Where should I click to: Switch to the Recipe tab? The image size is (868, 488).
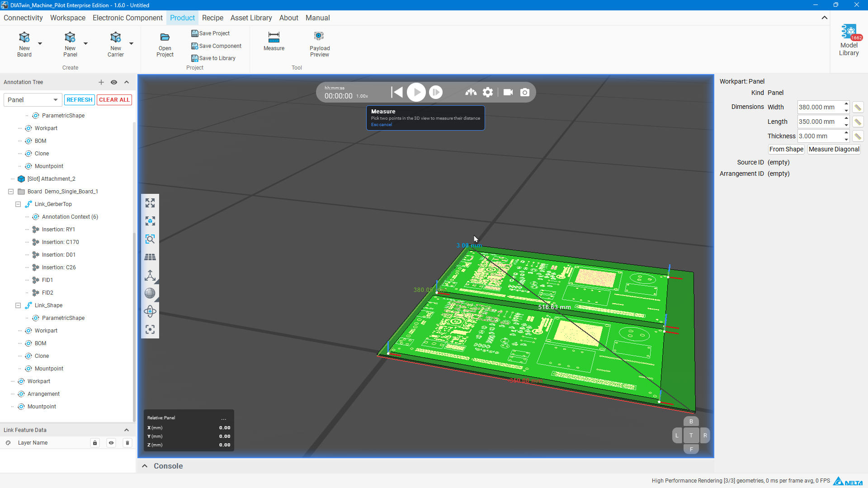[212, 18]
